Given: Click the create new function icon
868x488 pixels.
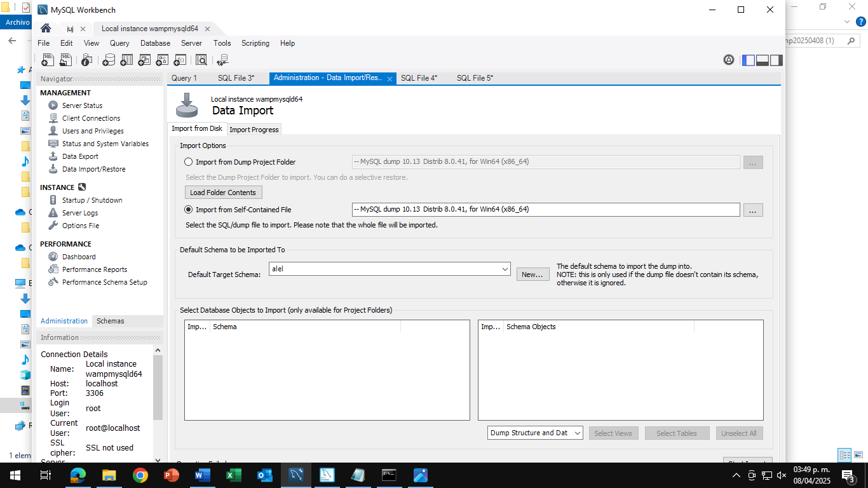Looking at the screenshot, I should pos(180,60).
